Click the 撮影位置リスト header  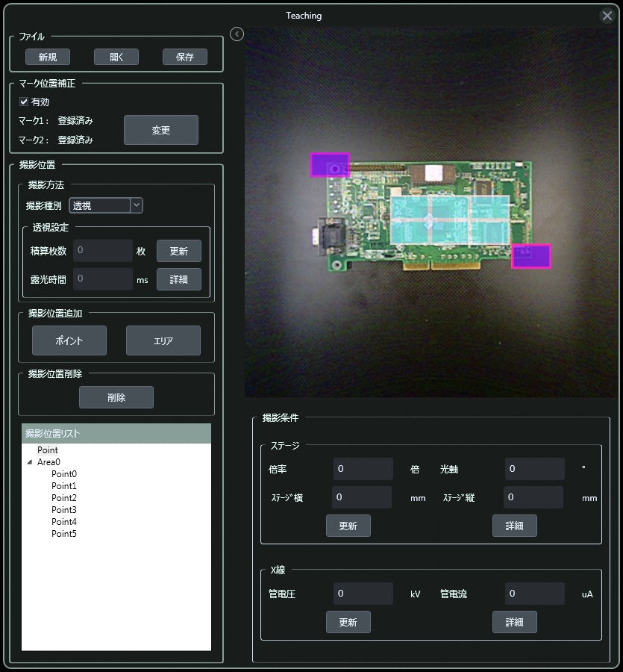coord(116,433)
